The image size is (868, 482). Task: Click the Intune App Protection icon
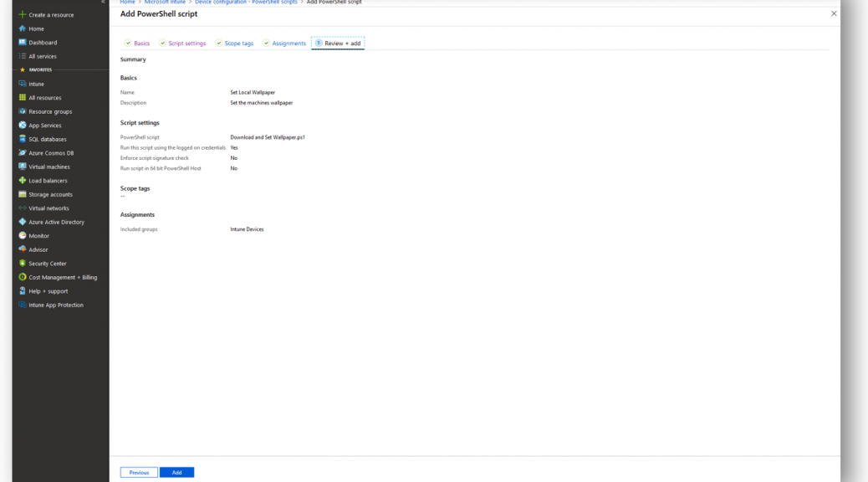pos(22,305)
